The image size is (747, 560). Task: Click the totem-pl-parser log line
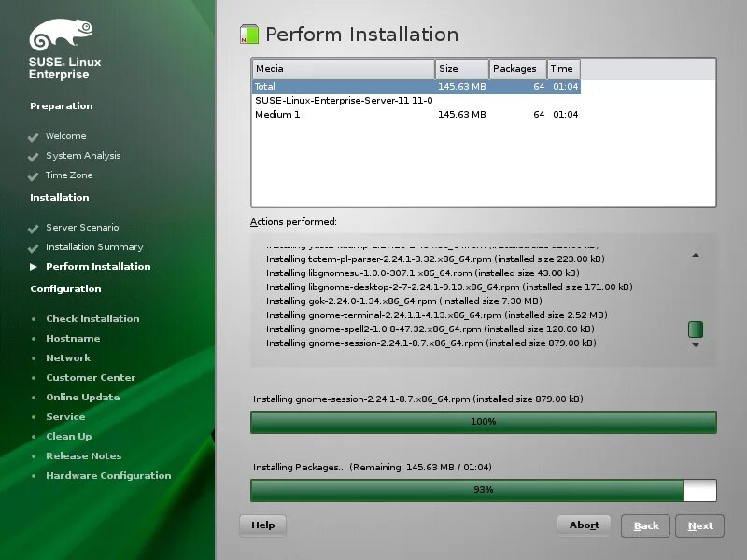(435, 259)
